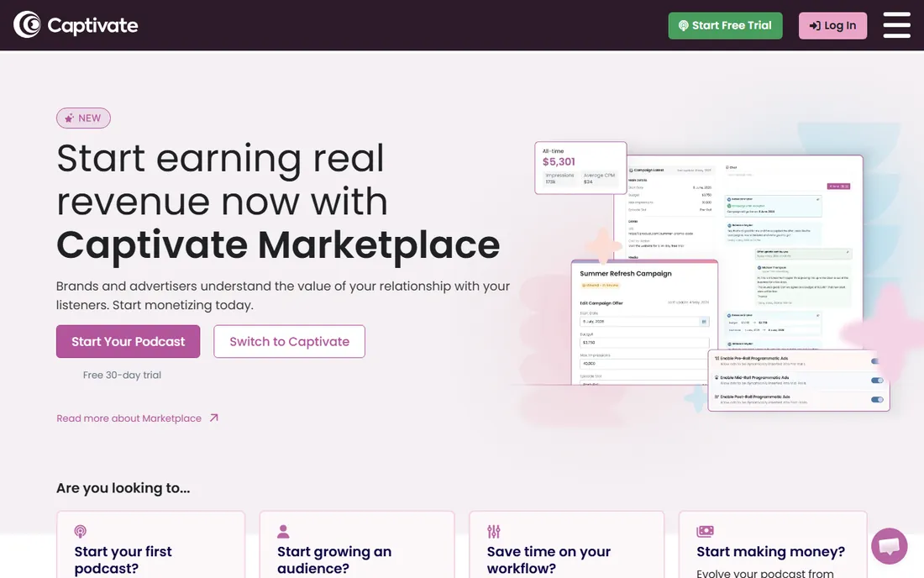Open the hamburger menu
This screenshot has height=578, width=924.
tap(896, 25)
